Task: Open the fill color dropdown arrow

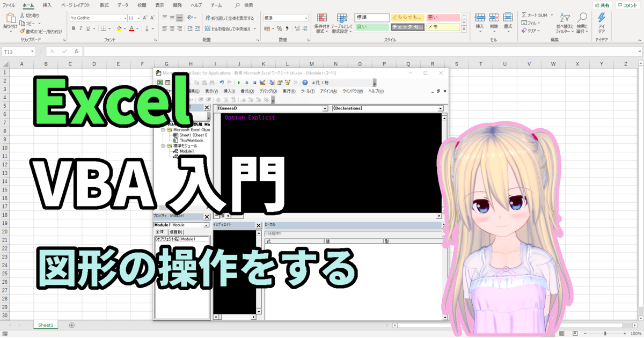Action: (x=125, y=28)
